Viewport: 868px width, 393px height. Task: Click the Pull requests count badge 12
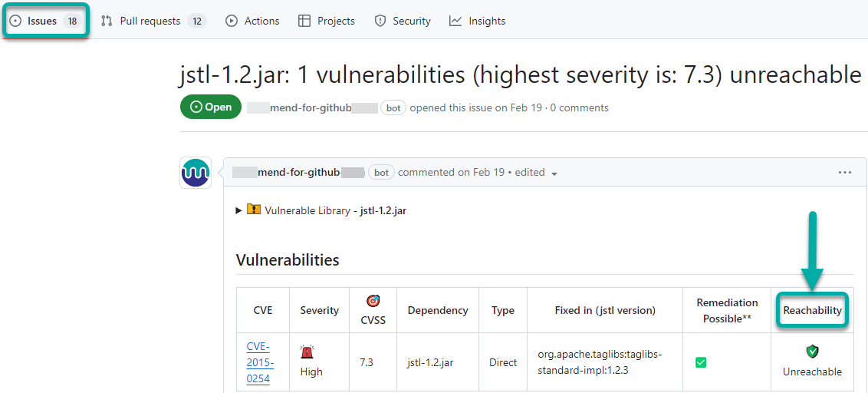coord(197,21)
